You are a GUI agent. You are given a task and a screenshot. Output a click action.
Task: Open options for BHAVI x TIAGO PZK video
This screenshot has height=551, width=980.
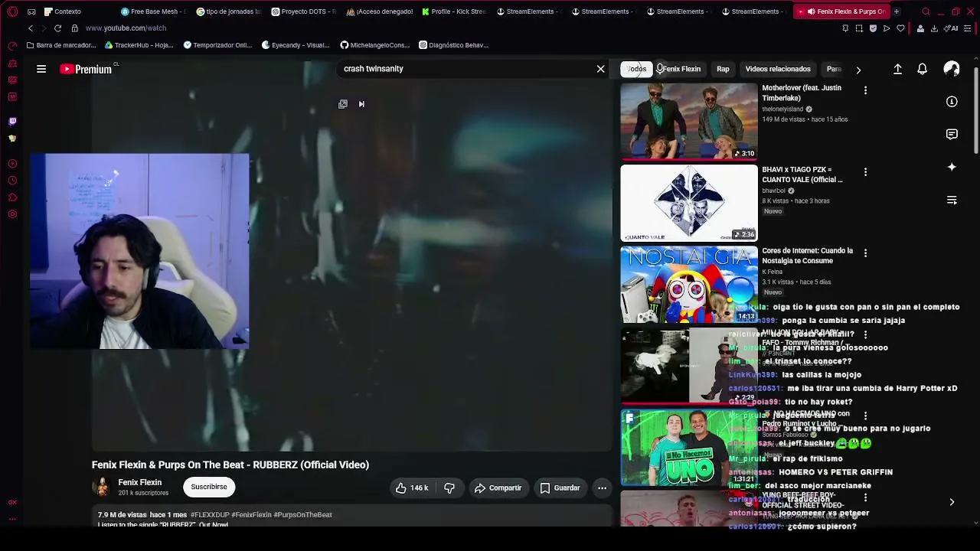point(865,172)
